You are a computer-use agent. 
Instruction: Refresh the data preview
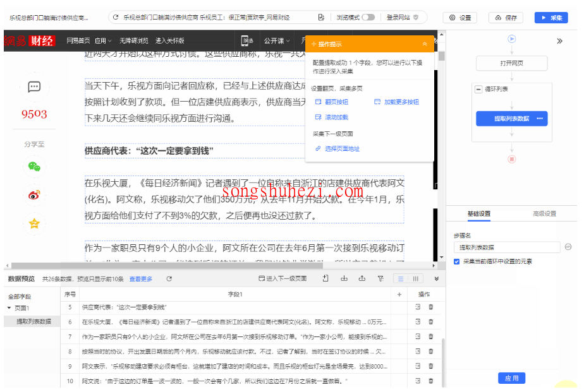click(169, 278)
